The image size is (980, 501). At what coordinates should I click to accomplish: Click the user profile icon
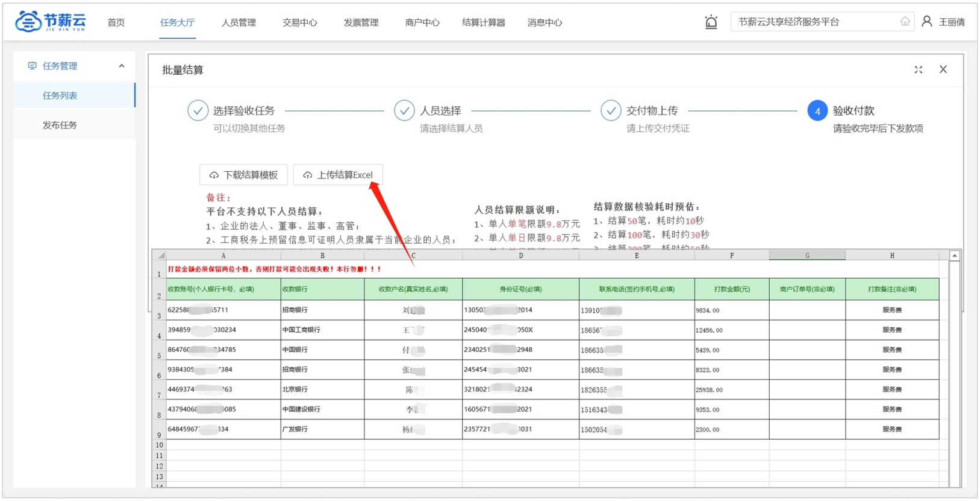tap(927, 22)
